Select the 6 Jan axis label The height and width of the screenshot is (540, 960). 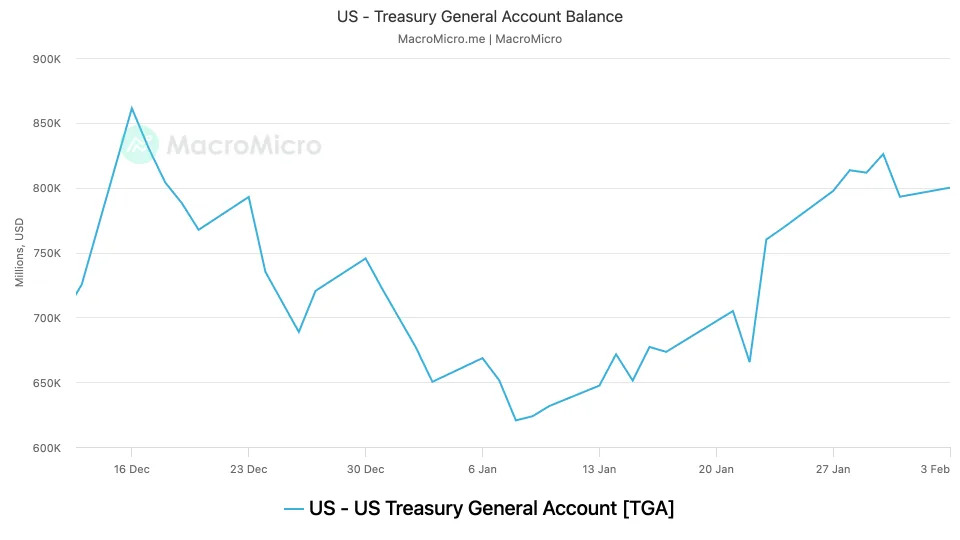click(x=482, y=469)
